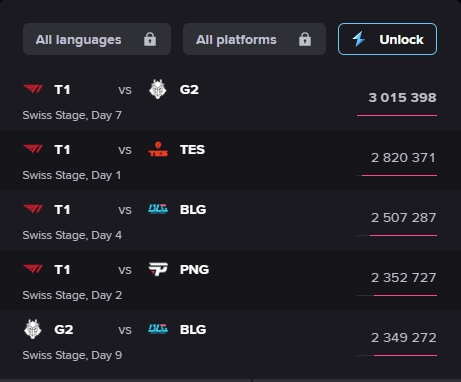The width and height of the screenshot is (461, 382).
Task: Click lock icon on All platforms filter
Action: pos(305,39)
